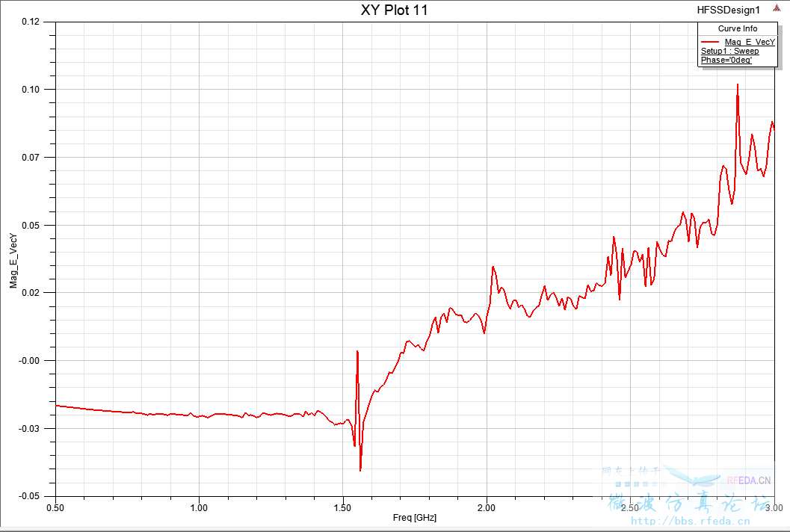Select the Freq [GHz] axis label
The width and height of the screenshot is (790, 532).
point(414,518)
